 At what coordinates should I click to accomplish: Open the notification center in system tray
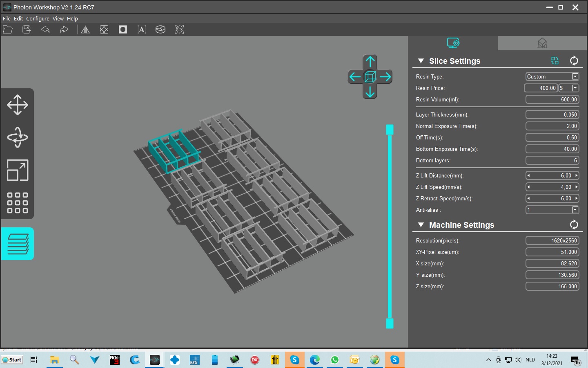[x=576, y=361]
